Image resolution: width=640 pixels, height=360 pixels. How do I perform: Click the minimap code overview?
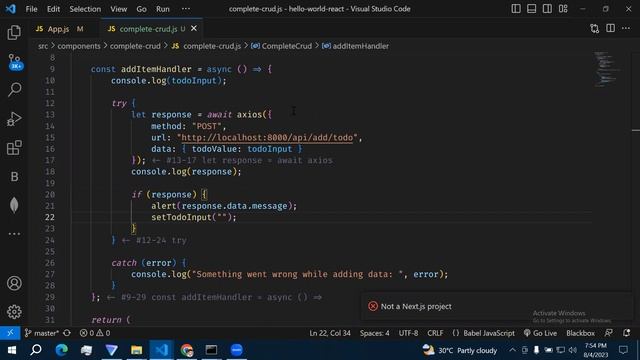tap(607, 69)
